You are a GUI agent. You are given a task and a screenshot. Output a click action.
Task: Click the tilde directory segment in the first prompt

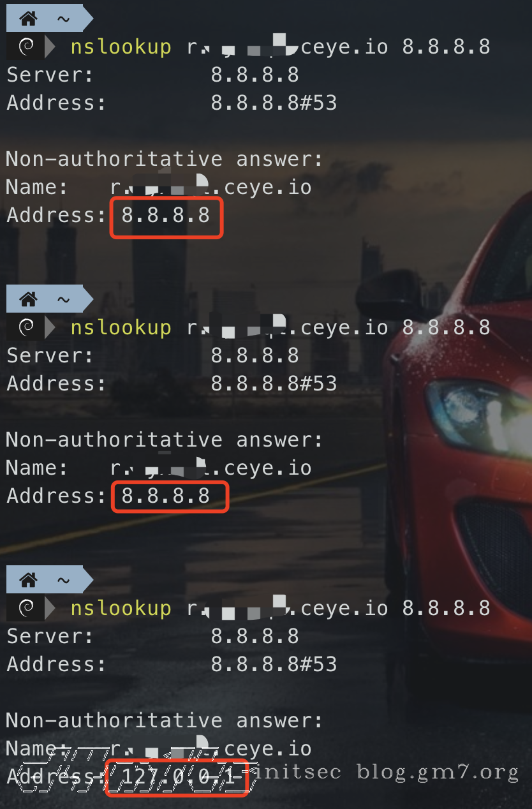(63, 19)
